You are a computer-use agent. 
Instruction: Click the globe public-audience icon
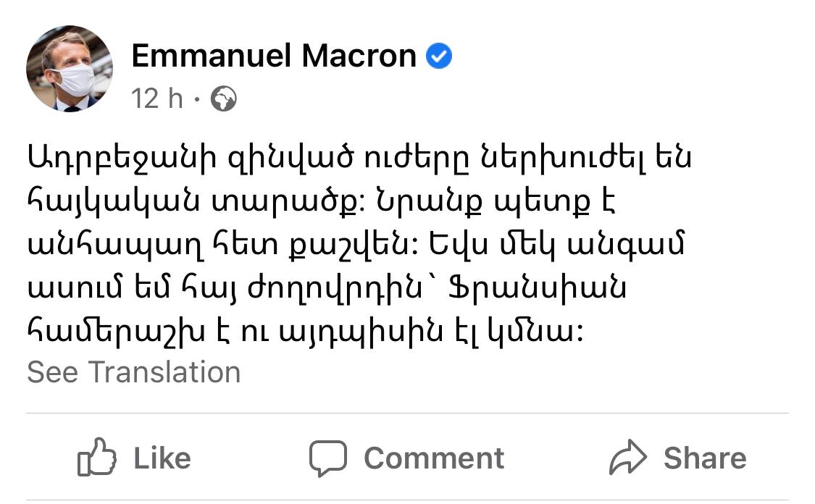223,99
